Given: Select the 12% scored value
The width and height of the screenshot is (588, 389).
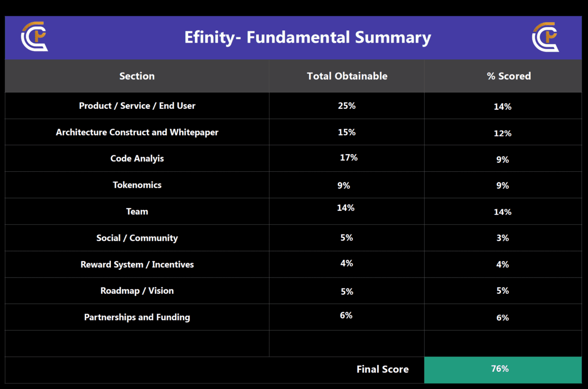Looking at the screenshot, I should tap(503, 133).
